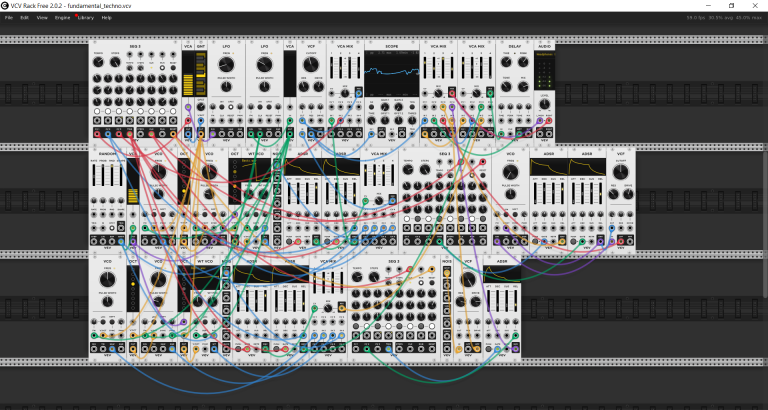Click the red-cabled MIX output jack right of SCOPE
The image size is (768, 410).
[452, 92]
